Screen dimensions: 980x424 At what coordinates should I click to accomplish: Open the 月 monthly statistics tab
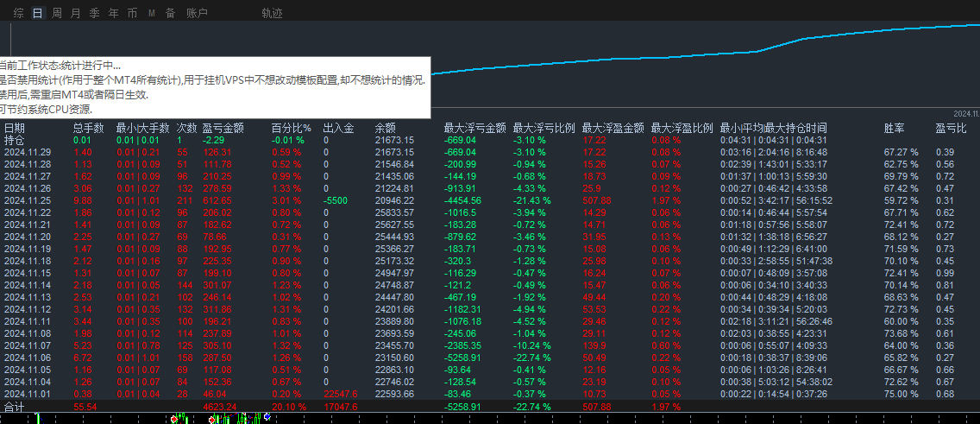(76, 13)
